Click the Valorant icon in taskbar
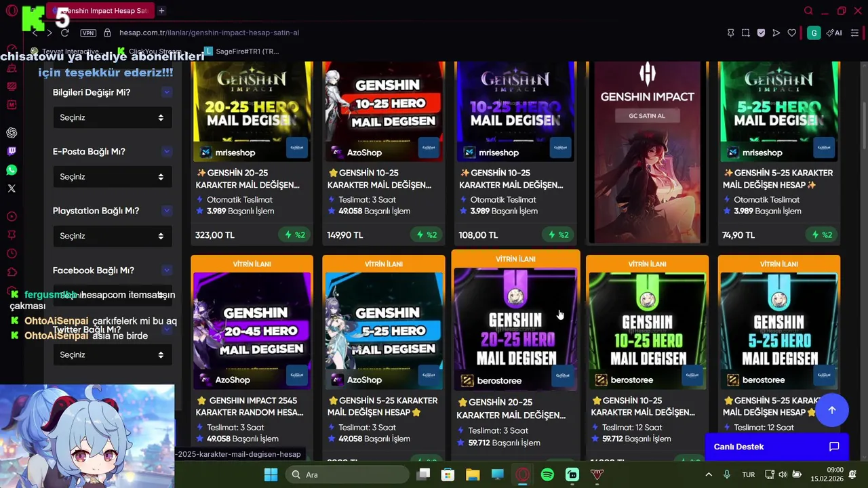The height and width of the screenshot is (488, 868). point(597,474)
